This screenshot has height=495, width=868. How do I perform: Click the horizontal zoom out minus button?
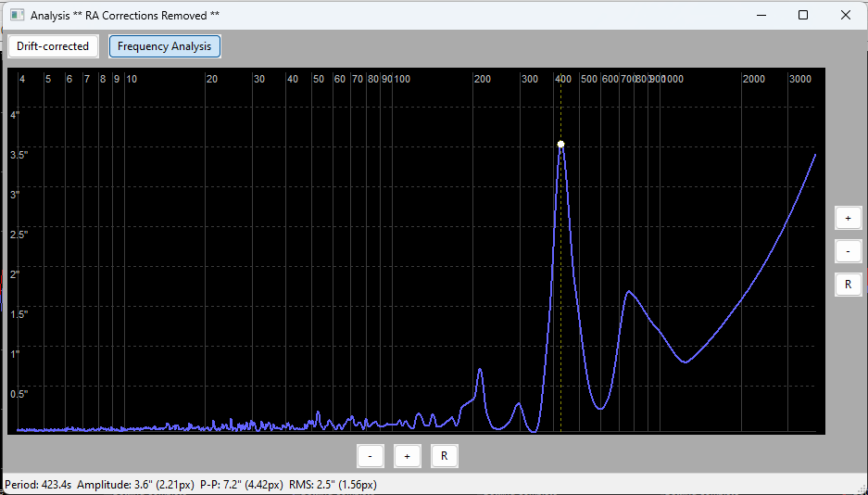pyautogui.click(x=371, y=456)
